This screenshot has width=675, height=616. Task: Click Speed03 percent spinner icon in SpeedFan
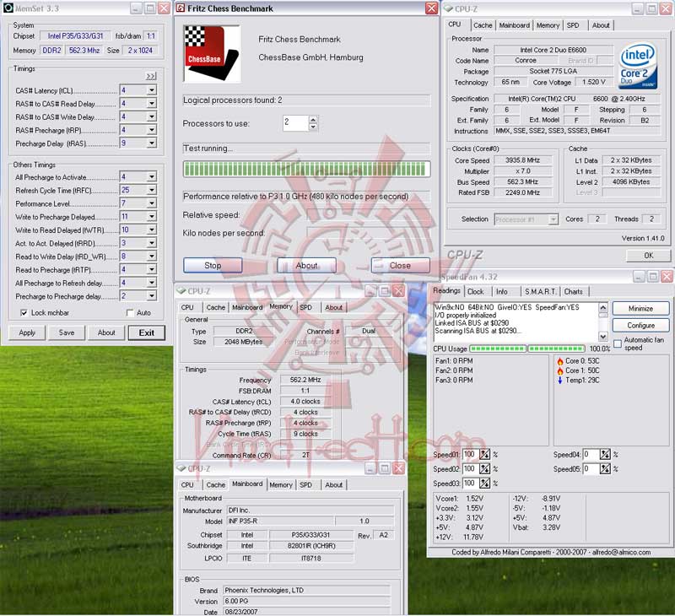coord(484,484)
